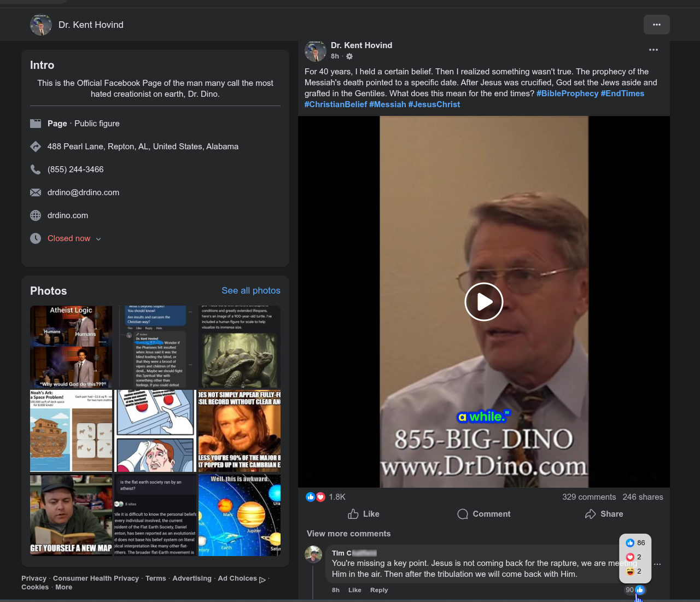Screen dimensions: 700x602
Task: View the 329 comments count
Action: pyautogui.click(x=588, y=497)
